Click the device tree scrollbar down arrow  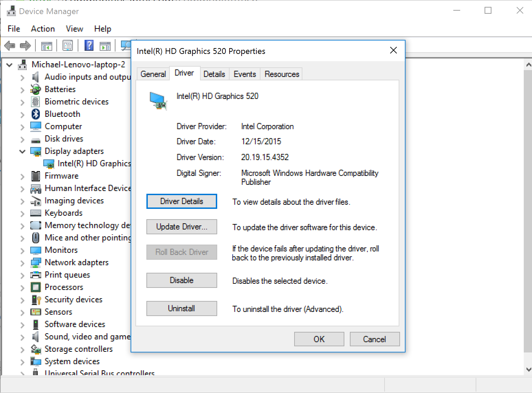coord(528,370)
